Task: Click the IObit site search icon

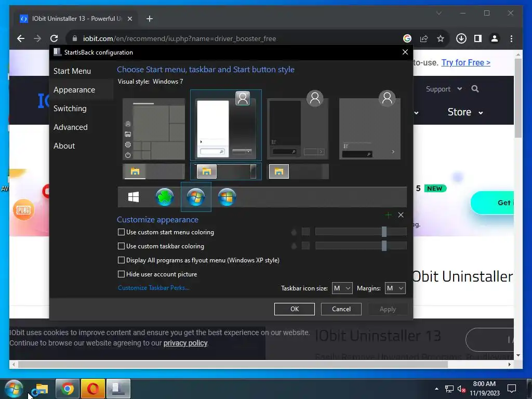Action: 475,89
